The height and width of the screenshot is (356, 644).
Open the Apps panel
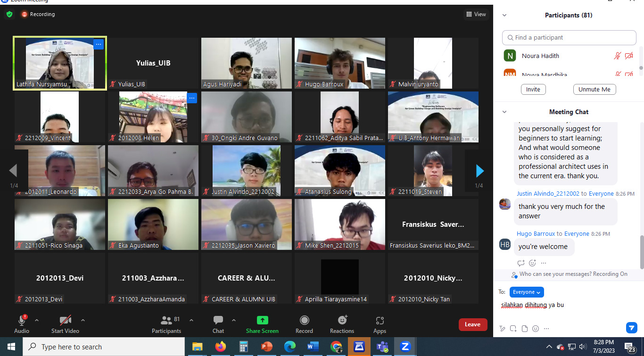380,324
